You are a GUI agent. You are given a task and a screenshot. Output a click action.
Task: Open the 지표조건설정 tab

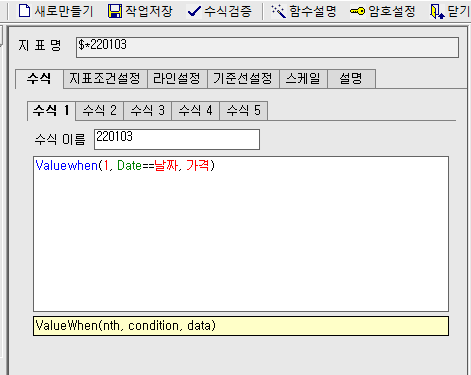point(105,79)
